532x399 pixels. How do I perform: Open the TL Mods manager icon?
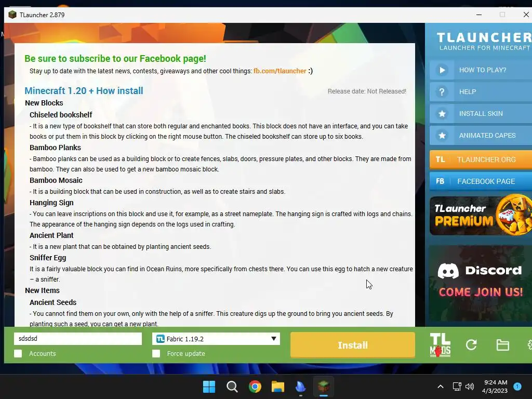coord(440,345)
